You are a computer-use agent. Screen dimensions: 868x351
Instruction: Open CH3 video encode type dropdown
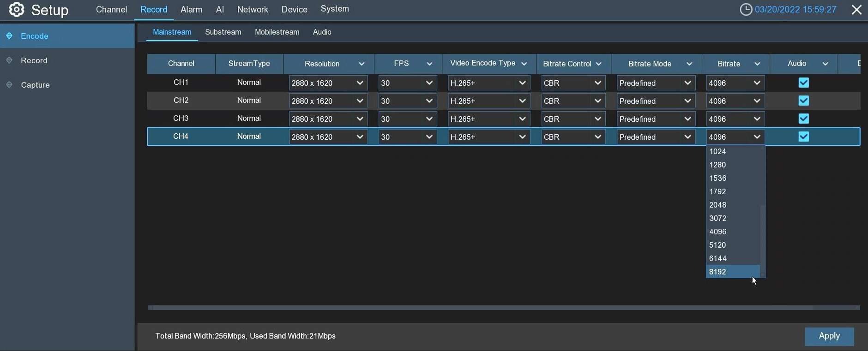[x=489, y=119]
